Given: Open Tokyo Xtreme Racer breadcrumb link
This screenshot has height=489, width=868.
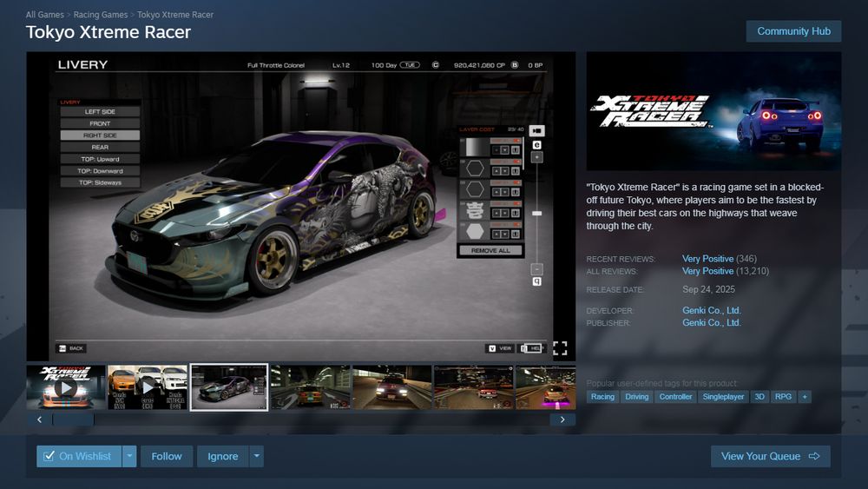Looking at the screenshot, I should coord(175,15).
